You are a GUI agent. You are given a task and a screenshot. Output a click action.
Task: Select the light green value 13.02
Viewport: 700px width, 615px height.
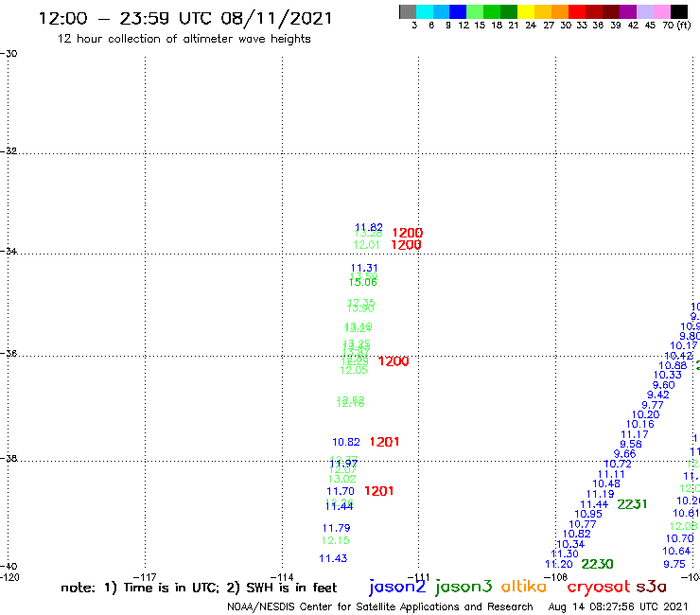coord(342,479)
